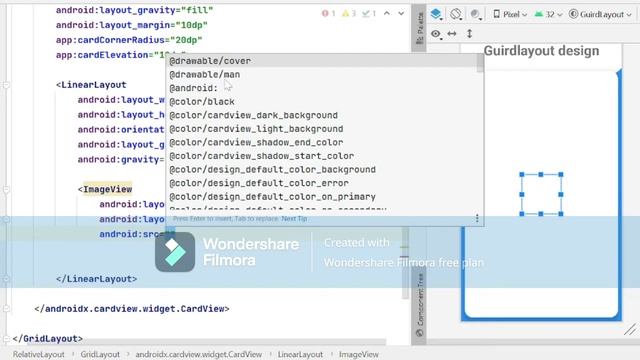Screen dimensions: 640x360
Task: Click the vertical expand arrows icon
Action: pos(469,34)
